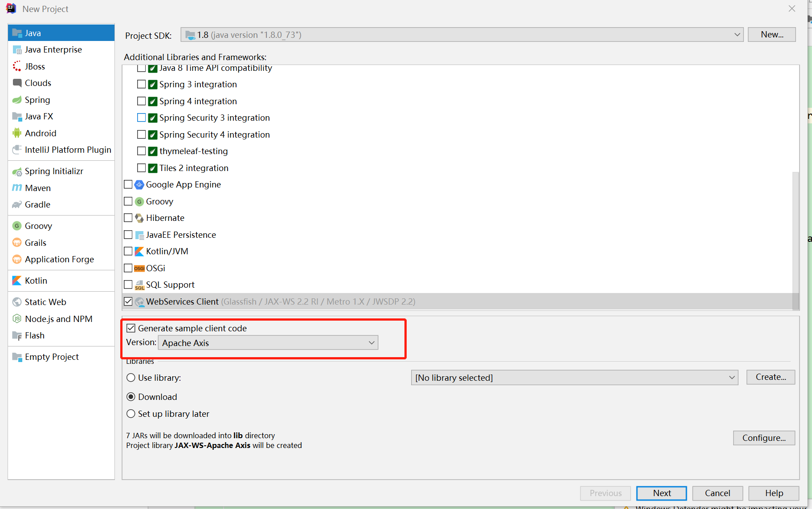This screenshot has height=509, width=812.
Task: Choose the JBoss icon in project list
Action: (17, 66)
